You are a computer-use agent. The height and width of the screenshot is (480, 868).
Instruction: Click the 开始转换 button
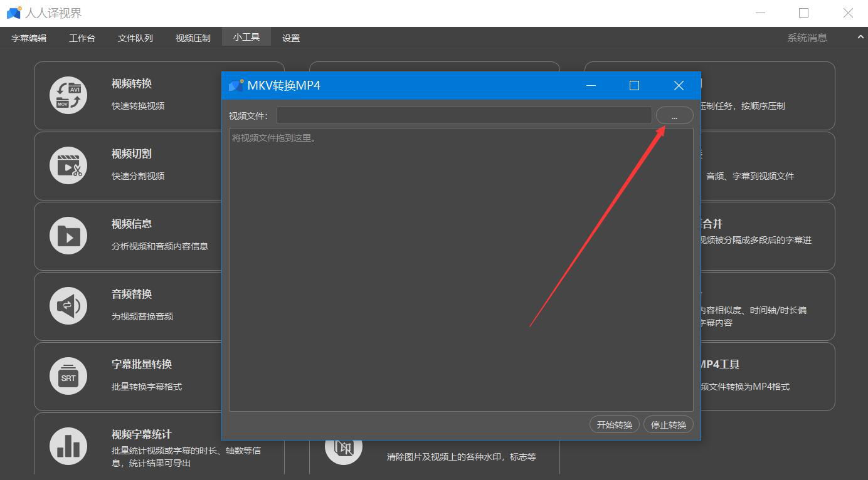[614, 424]
